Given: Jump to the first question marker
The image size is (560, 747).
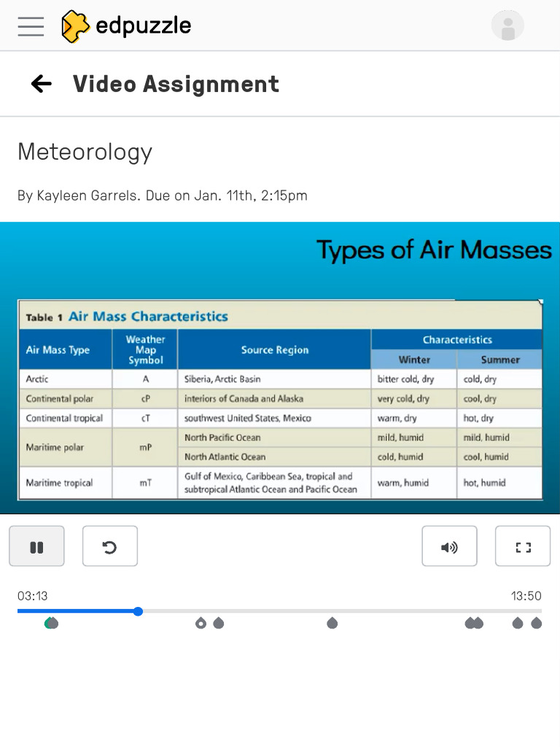Looking at the screenshot, I should (51, 623).
